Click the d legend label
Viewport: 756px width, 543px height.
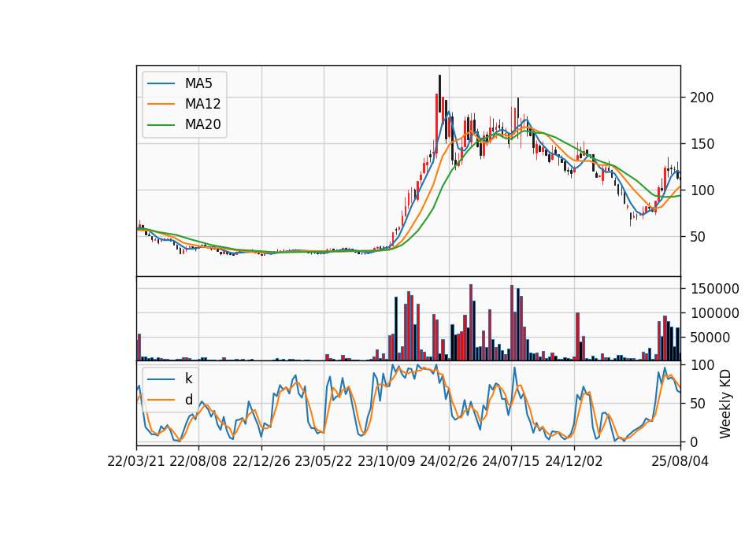tap(188, 400)
